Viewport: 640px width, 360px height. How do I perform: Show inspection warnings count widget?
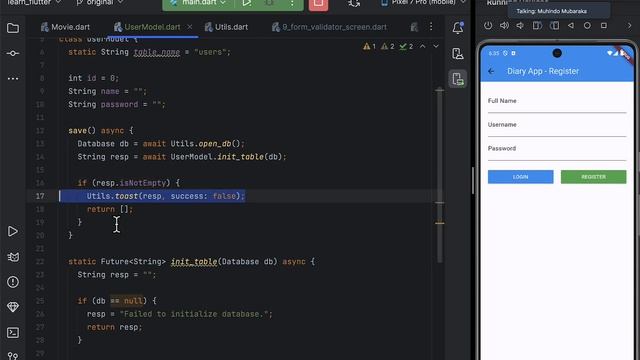[x=388, y=47]
